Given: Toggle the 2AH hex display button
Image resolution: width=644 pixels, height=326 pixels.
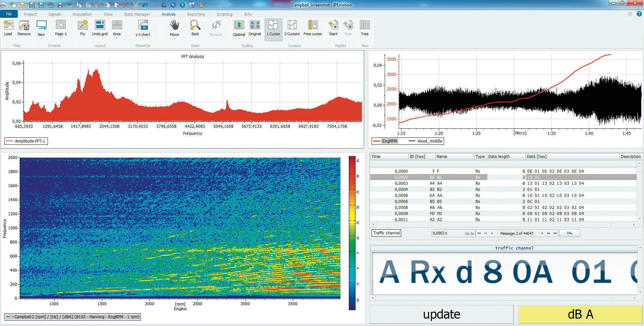Looking at the screenshot, I should [570, 233].
